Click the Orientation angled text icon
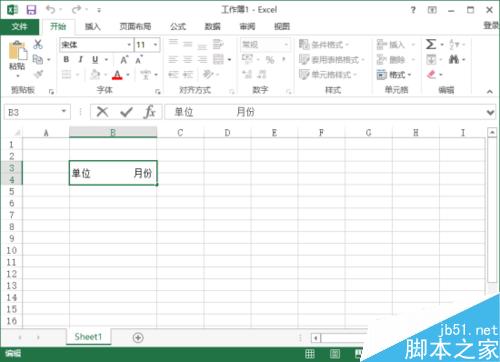The image size is (500, 362). point(208,74)
